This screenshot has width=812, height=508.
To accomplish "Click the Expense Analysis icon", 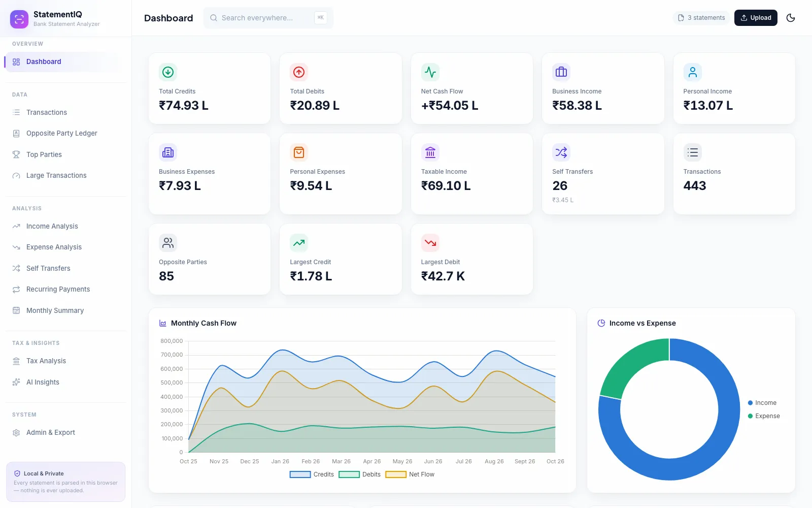I will click(x=16, y=247).
